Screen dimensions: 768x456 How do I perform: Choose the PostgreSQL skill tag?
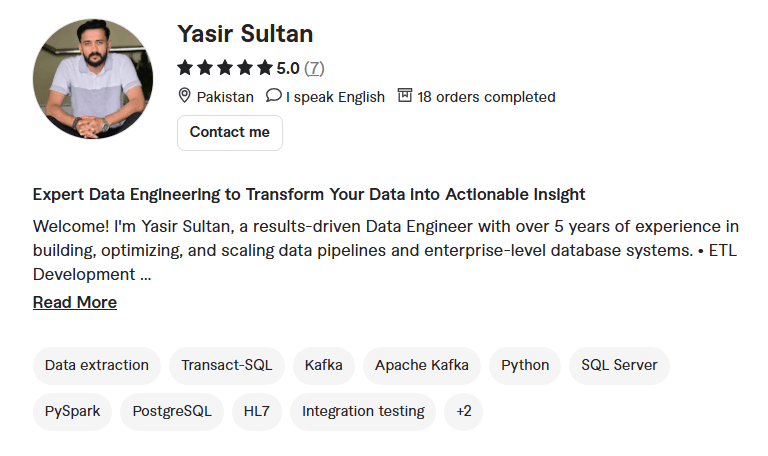172,411
